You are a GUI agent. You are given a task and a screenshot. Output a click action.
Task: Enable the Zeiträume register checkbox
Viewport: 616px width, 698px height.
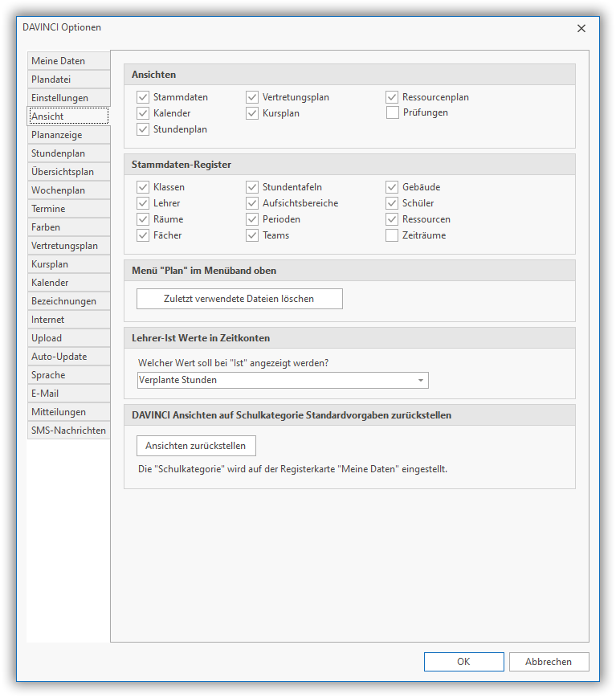(x=393, y=235)
